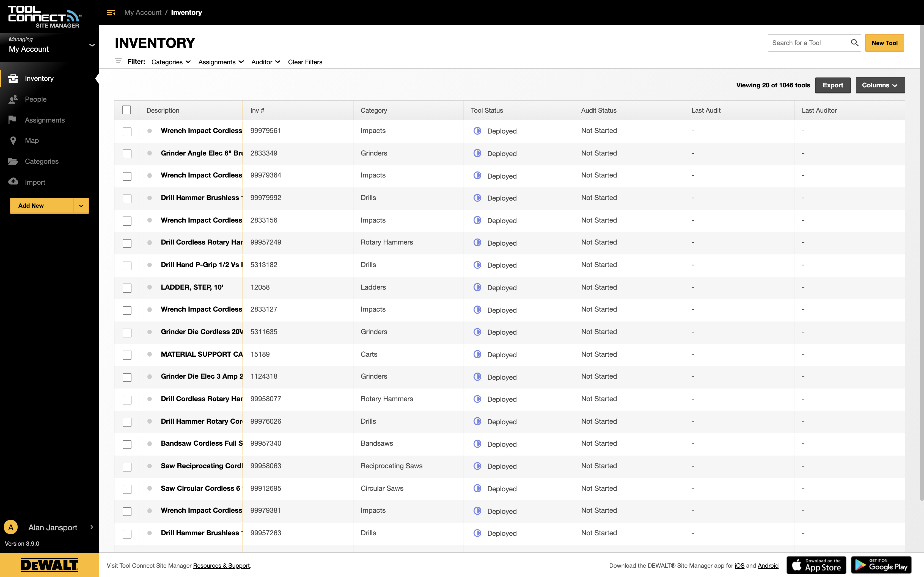
Task: Click the Import cloud icon
Action: pyautogui.click(x=13, y=182)
